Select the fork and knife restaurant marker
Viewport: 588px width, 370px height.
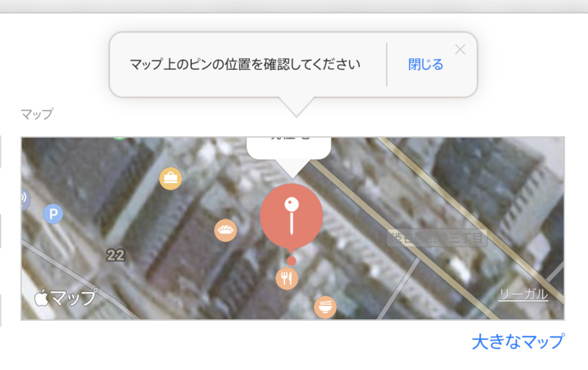coord(287,279)
